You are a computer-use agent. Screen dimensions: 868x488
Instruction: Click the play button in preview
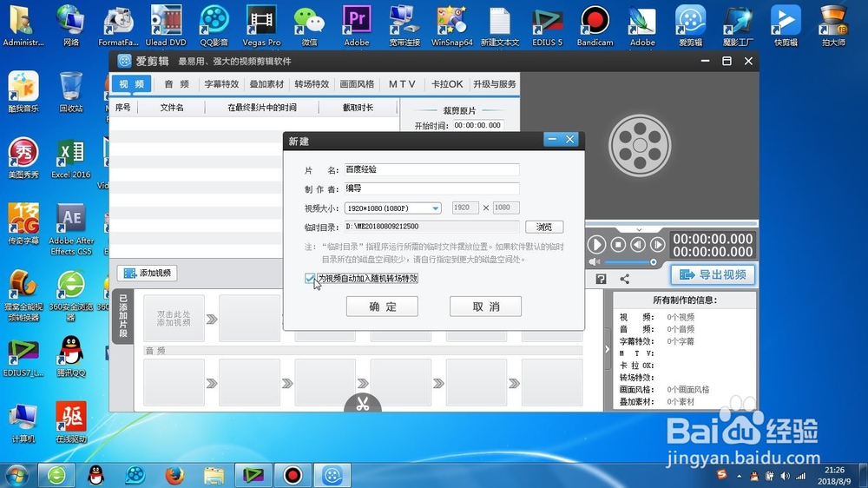[x=597, y=245]
